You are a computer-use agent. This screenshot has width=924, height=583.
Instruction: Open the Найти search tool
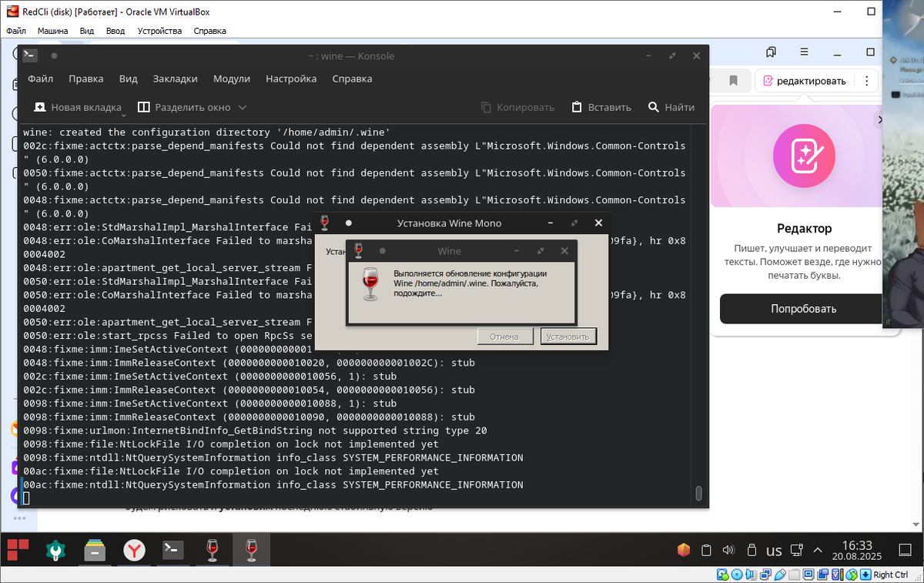point(671,107)
